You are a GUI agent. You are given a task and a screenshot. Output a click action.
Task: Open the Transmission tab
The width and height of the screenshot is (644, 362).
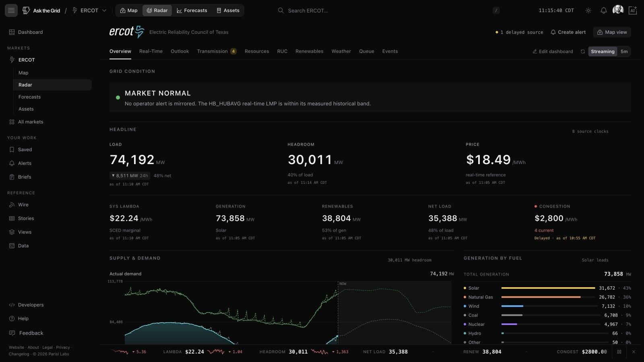[x=217, y=51]
